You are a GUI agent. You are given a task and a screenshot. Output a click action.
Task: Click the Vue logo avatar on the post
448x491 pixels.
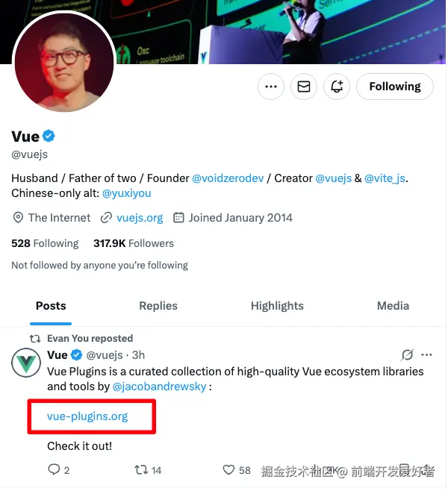click(x=26, y=362)
